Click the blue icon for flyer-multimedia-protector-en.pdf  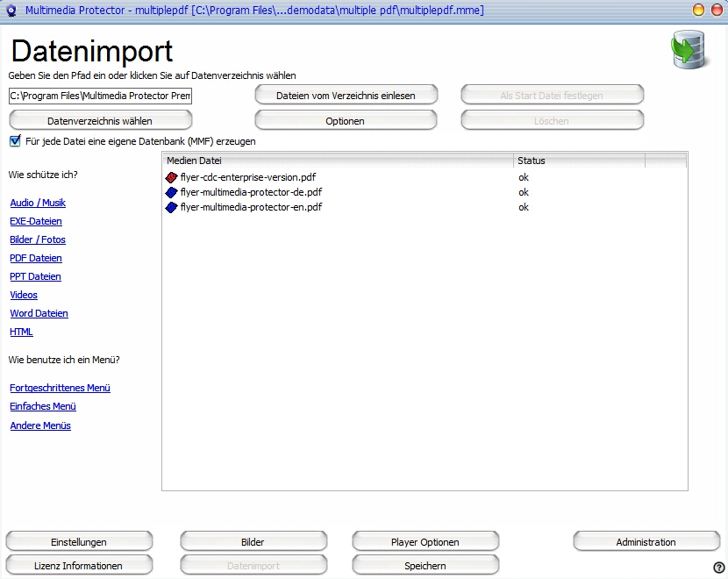tap(171, 207)
